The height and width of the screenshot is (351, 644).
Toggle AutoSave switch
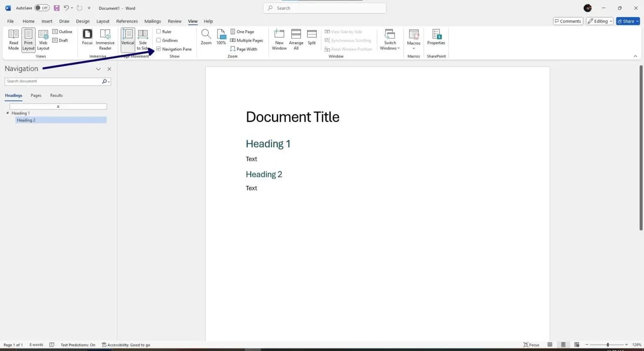[x=42, y=8]
